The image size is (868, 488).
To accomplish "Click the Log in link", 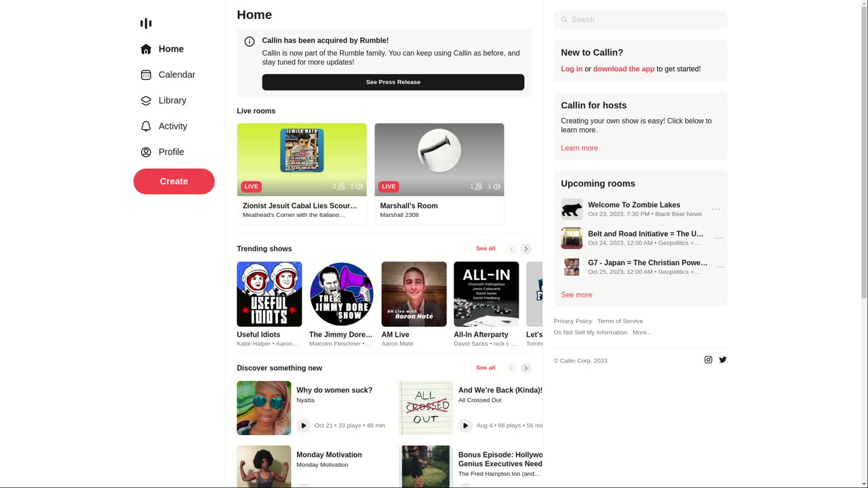I will pos(572,69).
